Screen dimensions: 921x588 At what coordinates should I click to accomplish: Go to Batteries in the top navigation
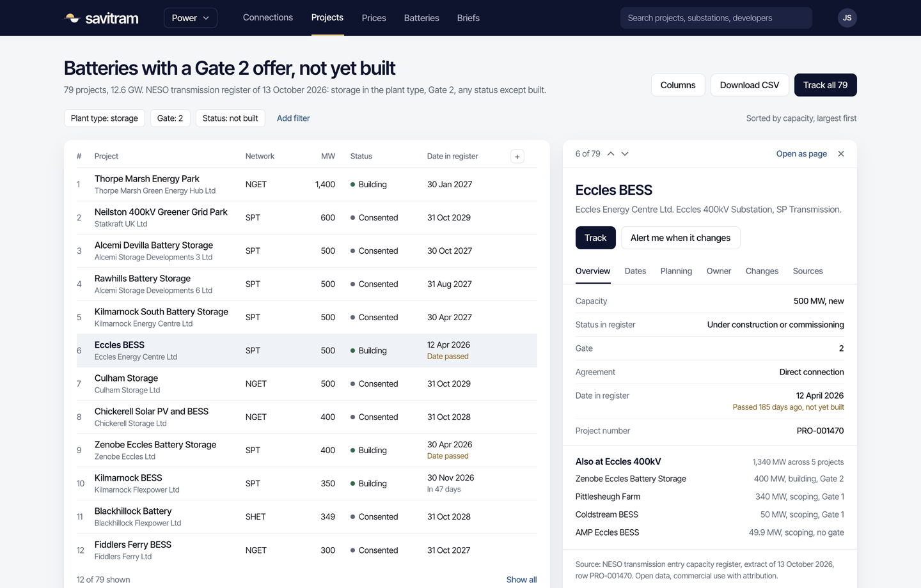(421, 18)
